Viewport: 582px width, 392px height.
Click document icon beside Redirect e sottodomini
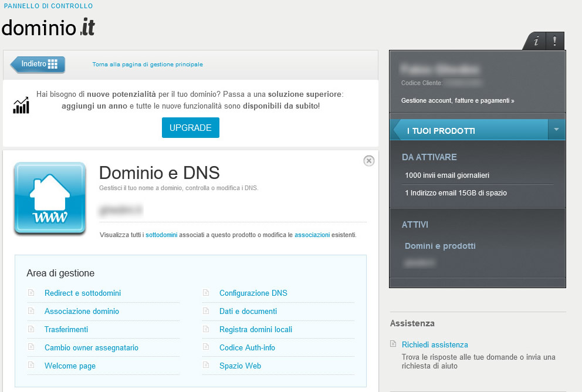point(31,292)
